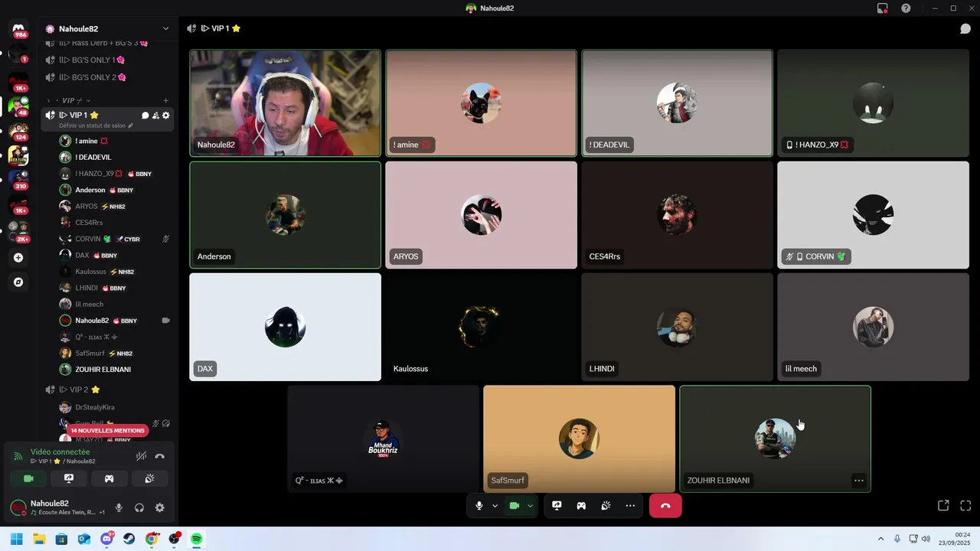Select SafSmurf in member list
The width and height of the screenshot is (980, 551).
point(115,353)
